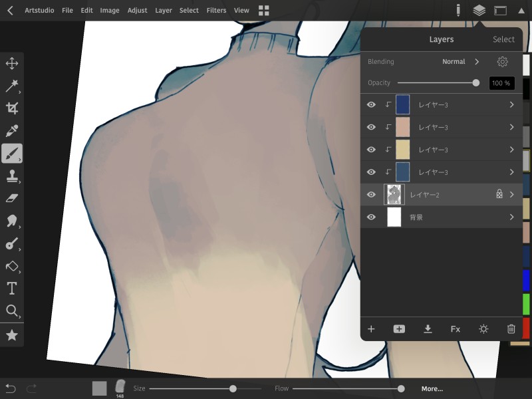
Task: Open brush More... options
Action: (x=432, y=389)
